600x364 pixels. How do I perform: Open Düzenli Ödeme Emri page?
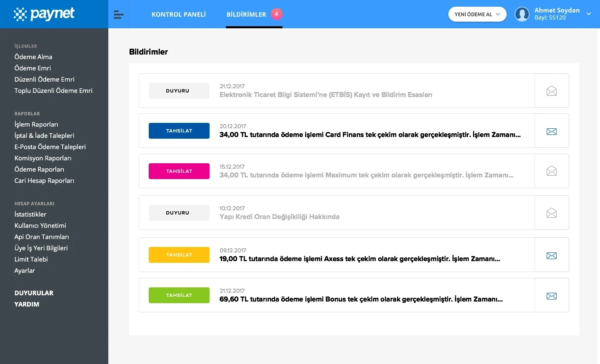click(x=45, y=79)
